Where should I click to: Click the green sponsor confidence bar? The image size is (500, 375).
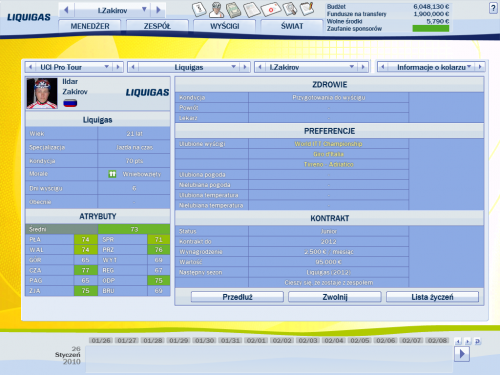point(431,29)
